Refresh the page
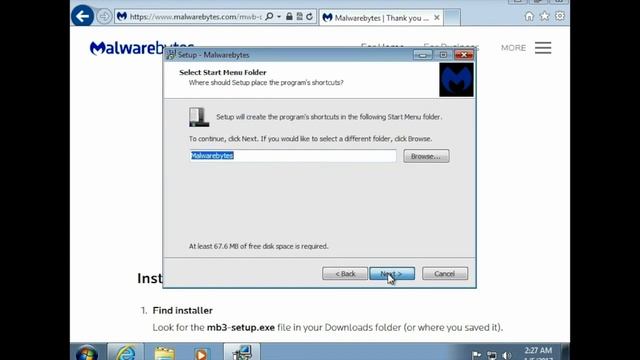Image resolution: width=640 pixels, height=360 pixels. [309, 16]
